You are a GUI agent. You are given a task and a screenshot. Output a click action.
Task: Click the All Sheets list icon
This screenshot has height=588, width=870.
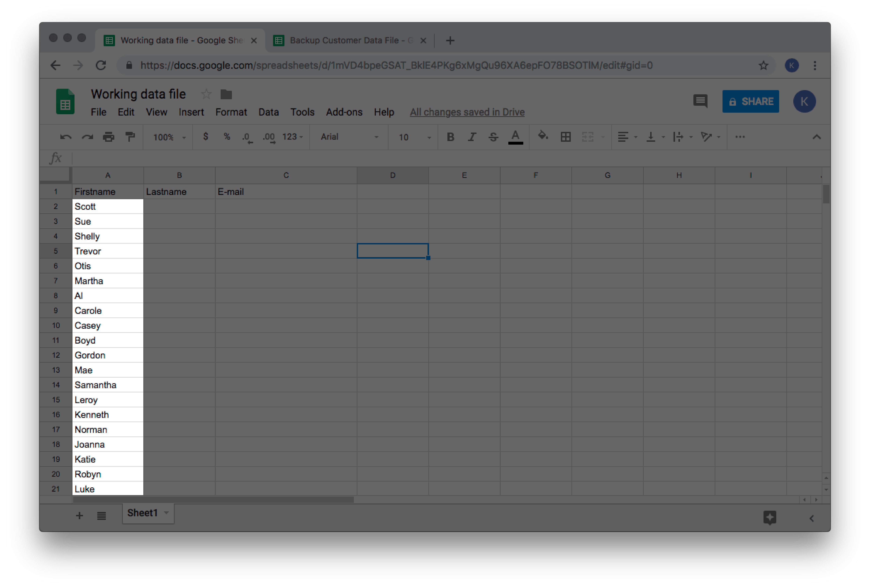[101, 516]
